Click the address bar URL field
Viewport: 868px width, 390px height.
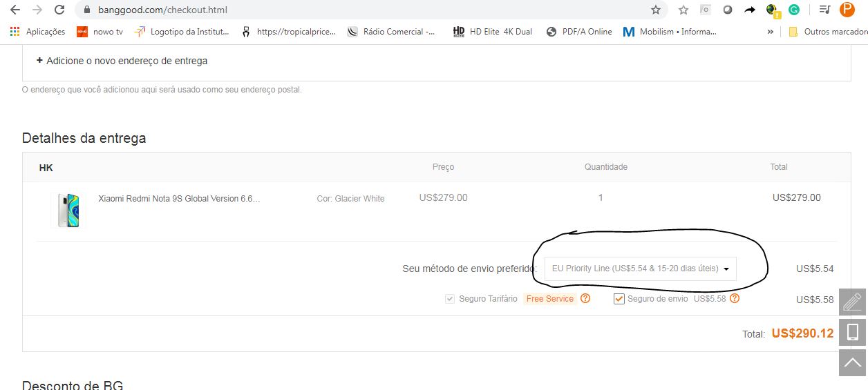tap(366, 10)
